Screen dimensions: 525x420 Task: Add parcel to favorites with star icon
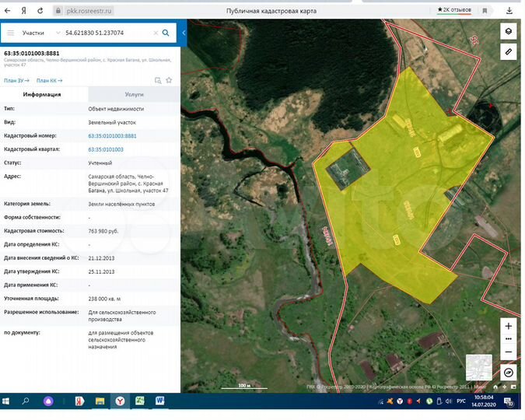click(x=169, y=80)
